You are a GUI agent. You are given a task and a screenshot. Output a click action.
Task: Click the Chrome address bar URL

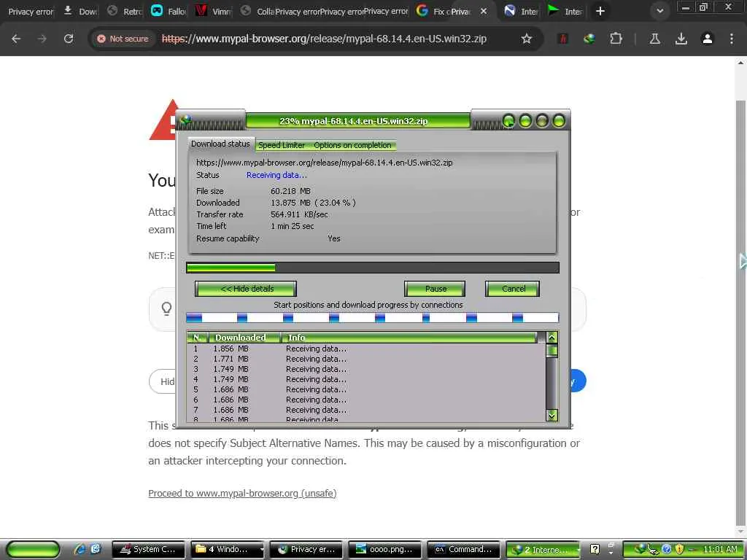[x=324, y=39]
